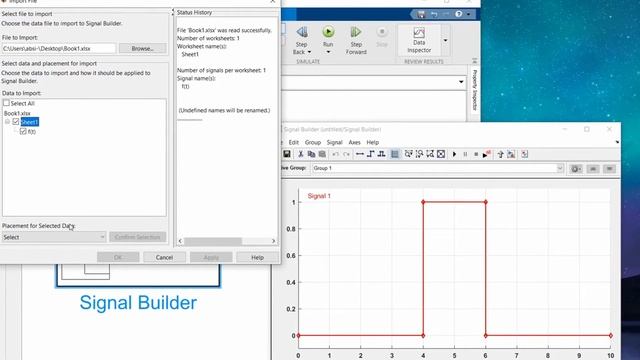Click the greyed Apply button in Import File
Viewport: 640px width, 360px height.
[211, 257]
